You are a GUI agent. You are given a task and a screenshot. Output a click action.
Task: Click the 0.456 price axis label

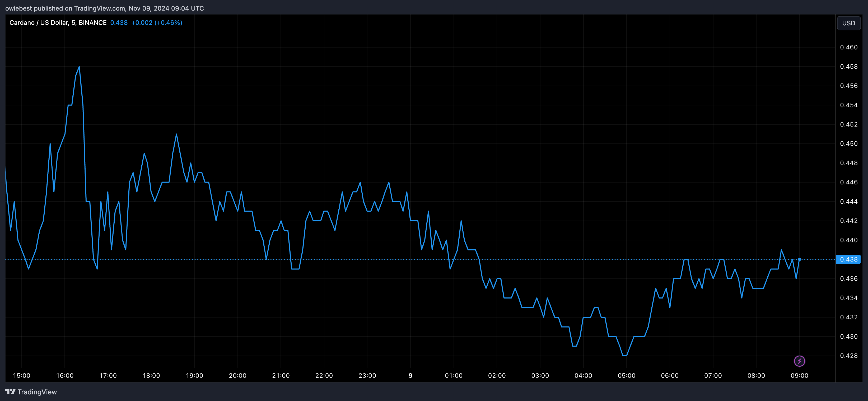tap(848, 86)
